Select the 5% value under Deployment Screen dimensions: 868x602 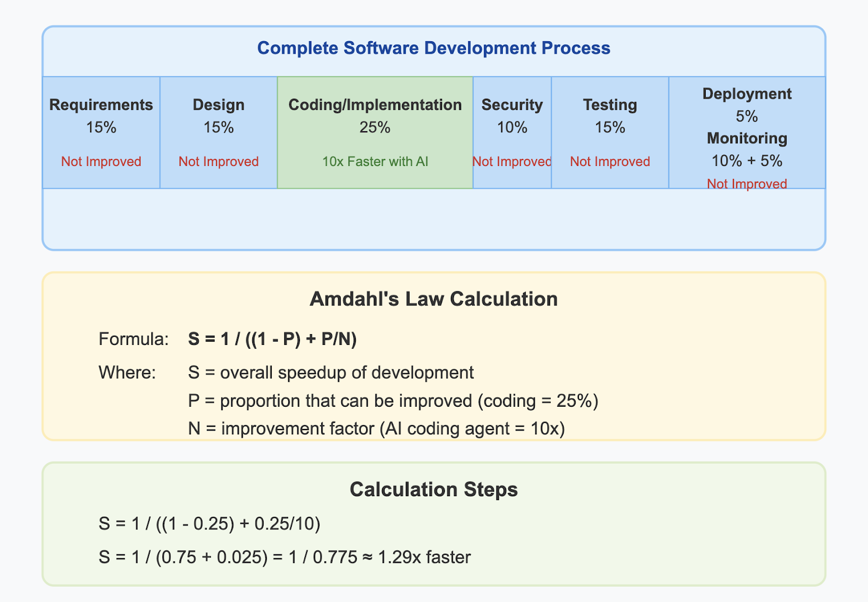tap(747, 117)
